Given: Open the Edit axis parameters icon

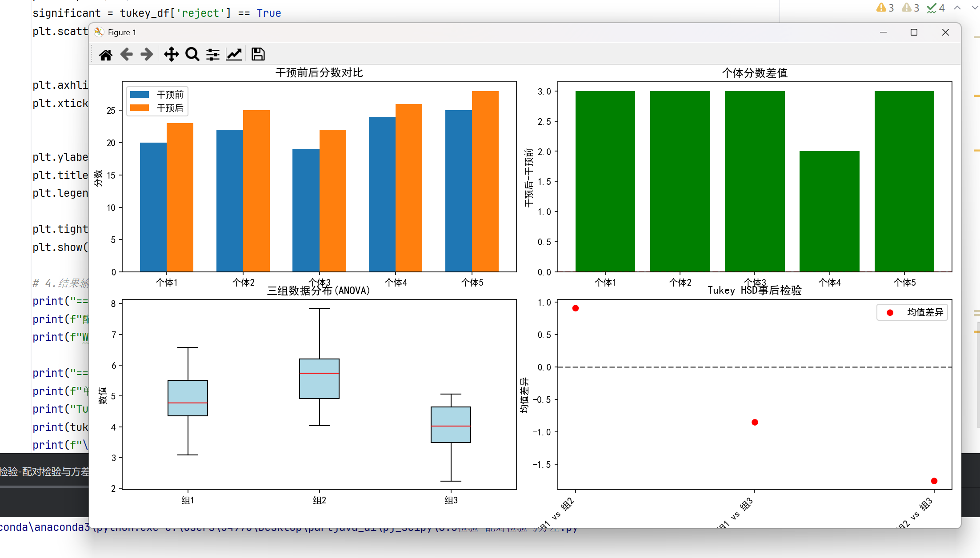Looking at the screenshot, I should point(234,55).
